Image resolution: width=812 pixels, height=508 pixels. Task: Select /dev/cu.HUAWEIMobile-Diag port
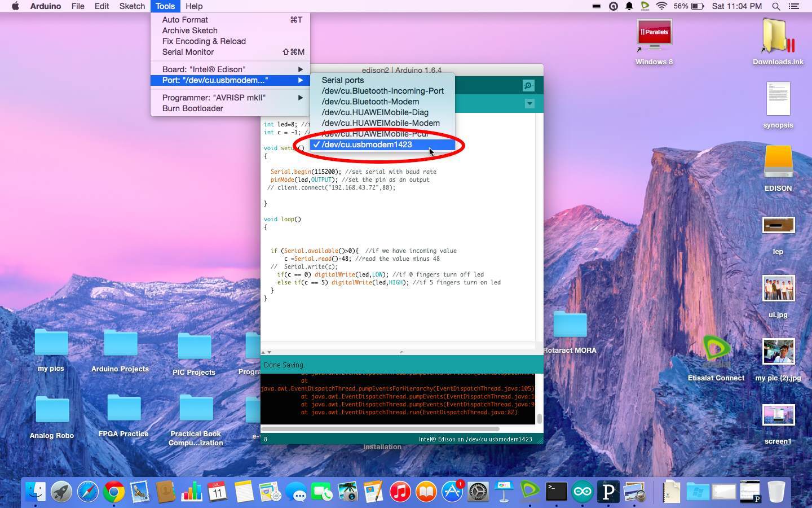(x=382, y=112)
